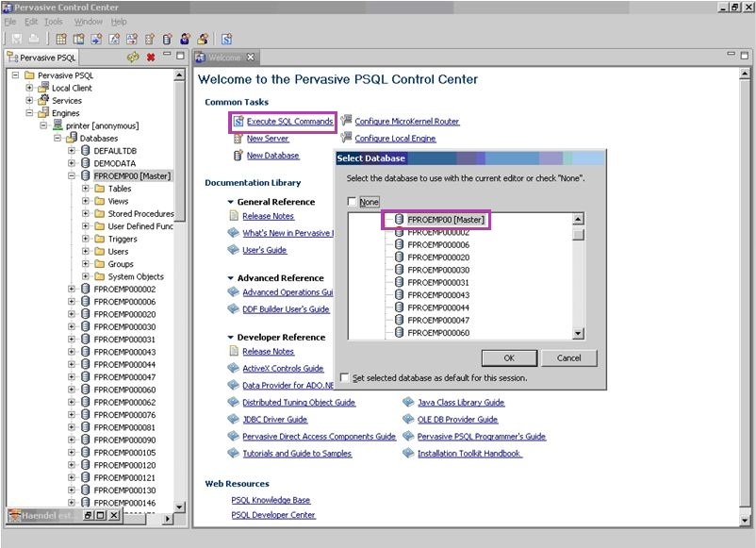Minimize the Pervasive PSQL explorer panel

[167, 54]
